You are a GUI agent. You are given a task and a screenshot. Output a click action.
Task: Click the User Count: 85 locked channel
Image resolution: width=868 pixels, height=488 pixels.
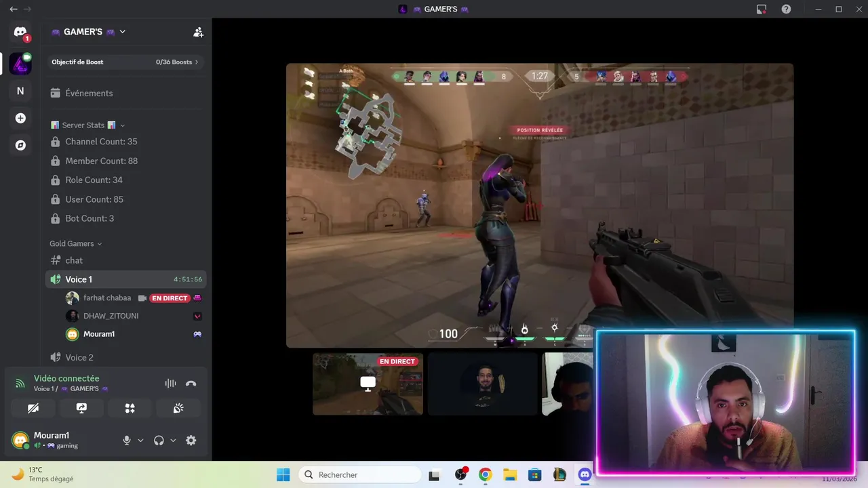126,199
